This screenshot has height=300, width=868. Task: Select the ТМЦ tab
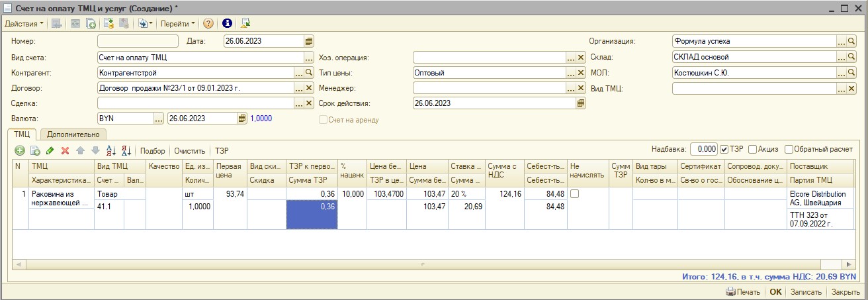click(22, 134)
